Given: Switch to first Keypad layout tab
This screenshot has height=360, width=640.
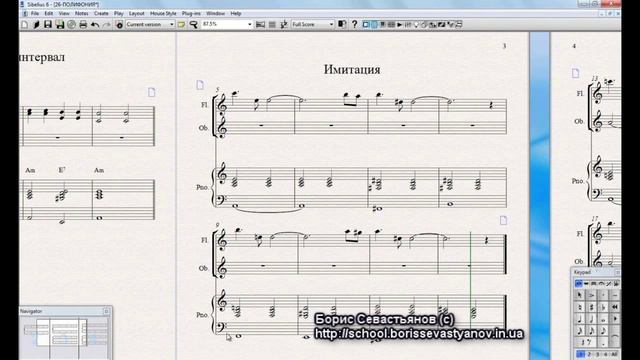Looking at the screenshot, I should [x=579, y=284].
